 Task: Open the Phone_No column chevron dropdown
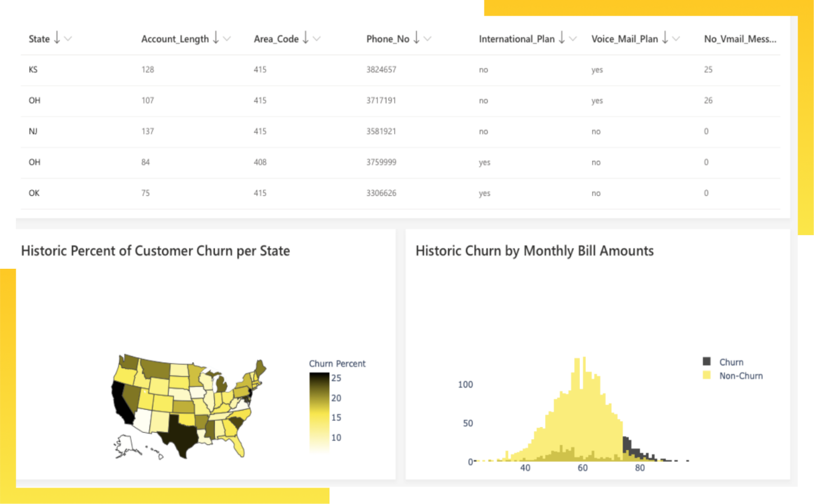427,39
